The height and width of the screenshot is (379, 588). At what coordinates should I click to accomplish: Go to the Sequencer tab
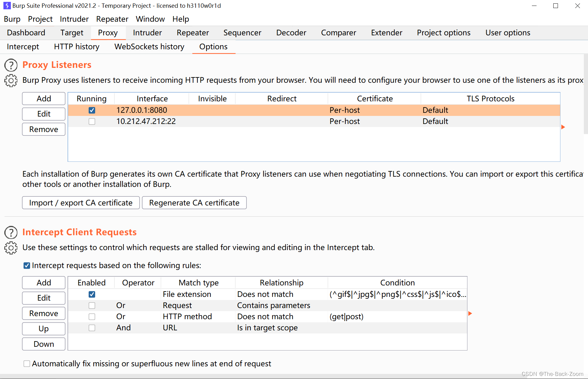click(242, 33)
